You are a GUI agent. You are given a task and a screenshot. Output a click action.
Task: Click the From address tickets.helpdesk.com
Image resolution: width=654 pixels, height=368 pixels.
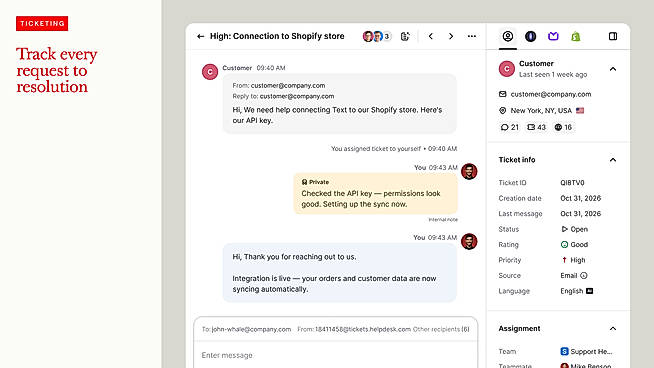[363, 329]
